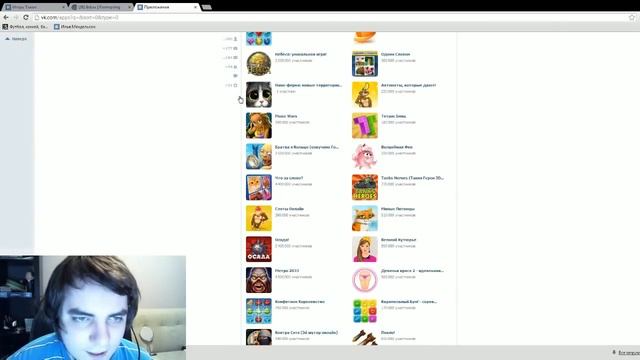Open the Автоматы monkey on yellow icon
This screenshot has height=360, width=640.
point(365,95)
